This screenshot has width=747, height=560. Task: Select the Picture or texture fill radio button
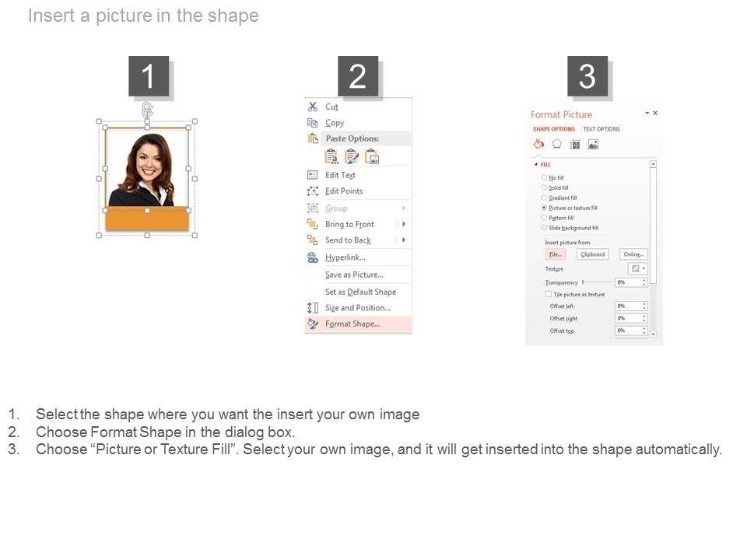(x=544, y=208)
